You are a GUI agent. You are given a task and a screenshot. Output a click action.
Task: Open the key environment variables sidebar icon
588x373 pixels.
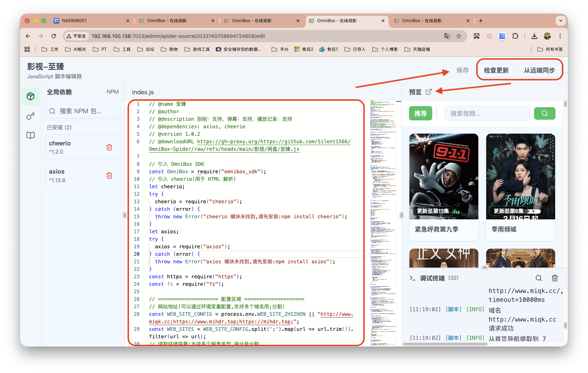tap(31, 116)
